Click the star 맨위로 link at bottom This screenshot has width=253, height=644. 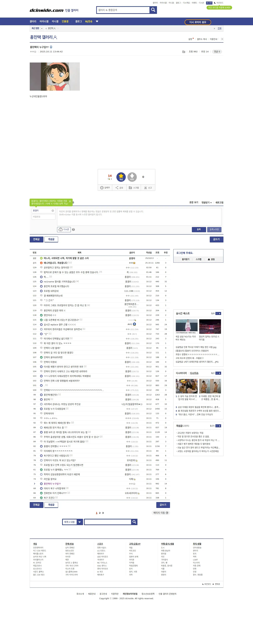[216, 584]
